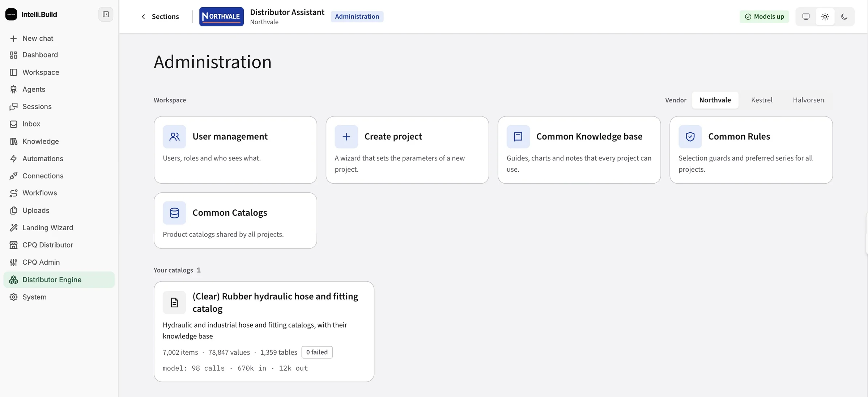
Task: Open Connections plug icon
Action: 13,176
